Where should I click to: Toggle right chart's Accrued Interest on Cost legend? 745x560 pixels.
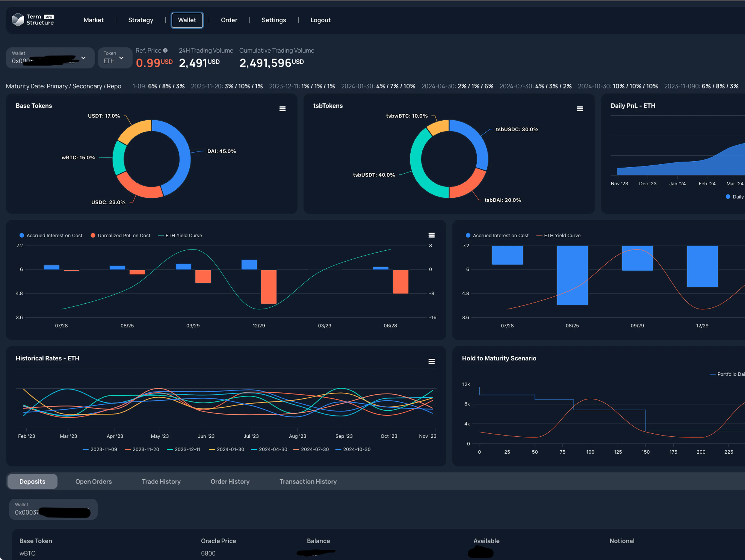[497, 236]
